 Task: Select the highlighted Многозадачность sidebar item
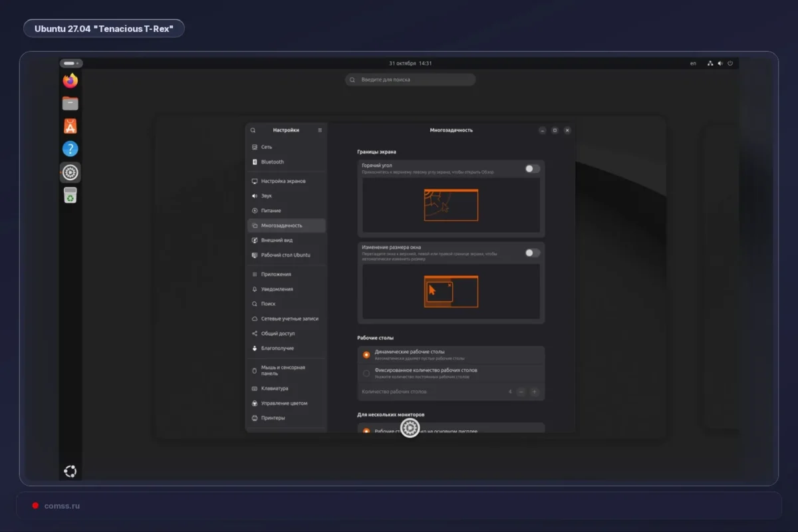point(287,225)
